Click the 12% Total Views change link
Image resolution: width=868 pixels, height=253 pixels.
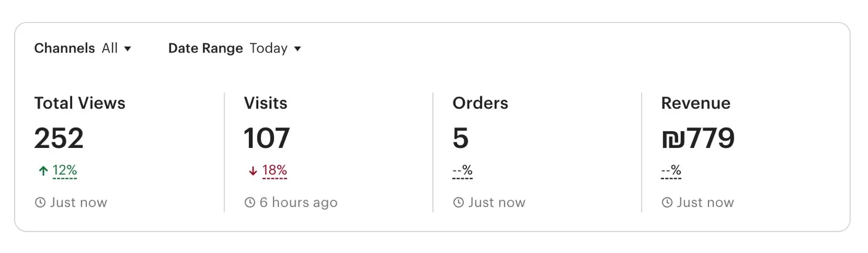tap(65, 171)
